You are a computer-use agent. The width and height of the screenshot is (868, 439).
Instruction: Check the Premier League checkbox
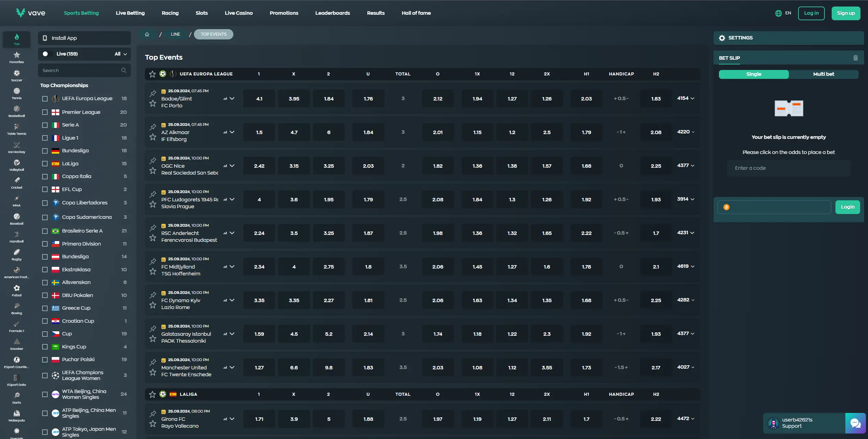(x=45, y=112)
